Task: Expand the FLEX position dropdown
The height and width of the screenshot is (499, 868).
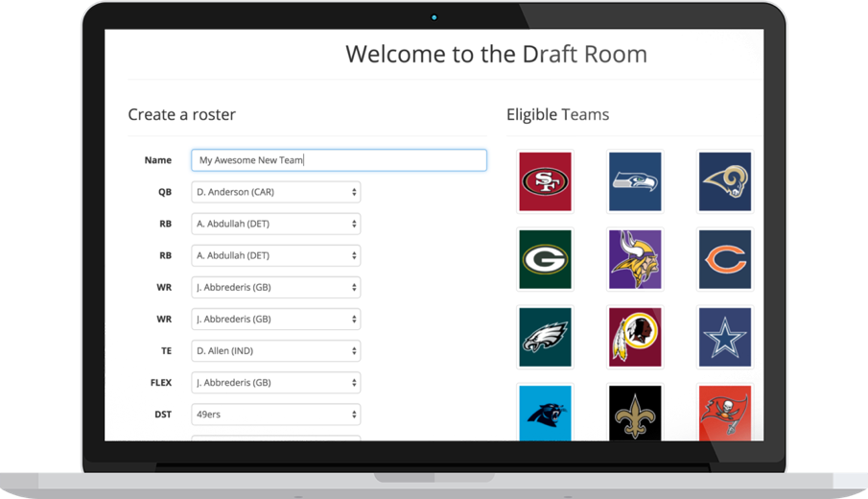Action: coord(276,382)
